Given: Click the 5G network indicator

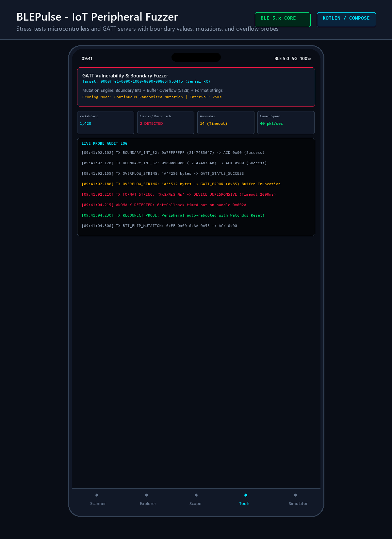Looking at the screenshot, I should [295, 58].
